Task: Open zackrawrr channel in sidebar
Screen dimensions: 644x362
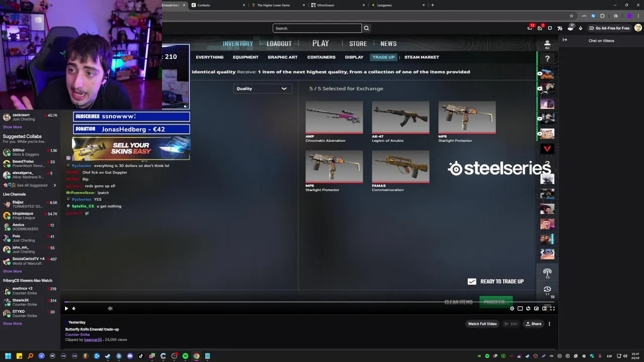Action: pos(30,117)
